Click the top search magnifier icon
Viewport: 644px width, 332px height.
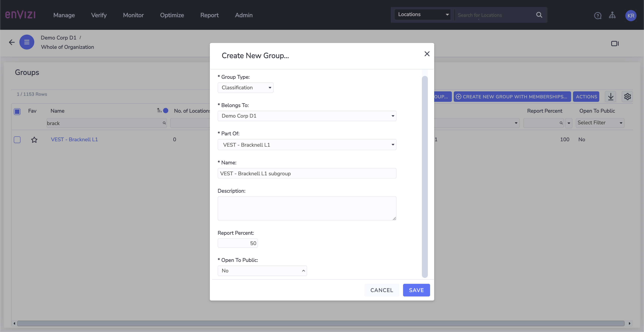click(539, 15)
